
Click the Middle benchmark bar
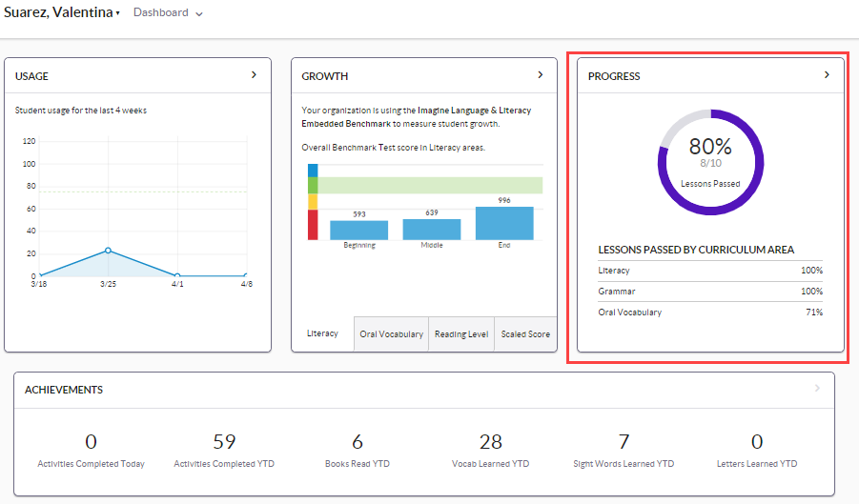432,229
